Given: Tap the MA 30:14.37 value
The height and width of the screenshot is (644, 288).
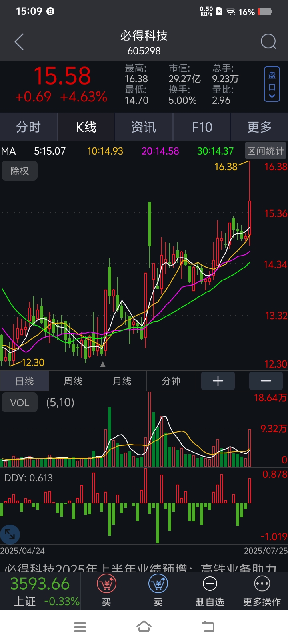Looking at the screenshot, I should click(215, 151).
